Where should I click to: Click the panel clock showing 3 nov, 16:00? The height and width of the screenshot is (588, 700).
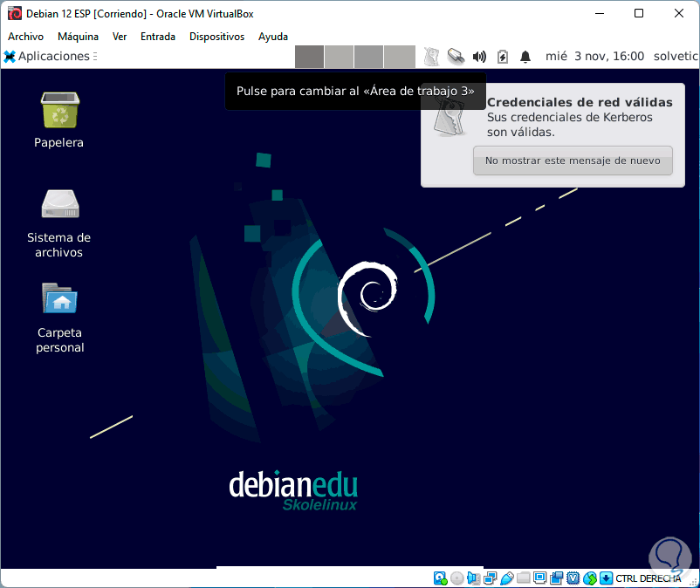[594, 56]
